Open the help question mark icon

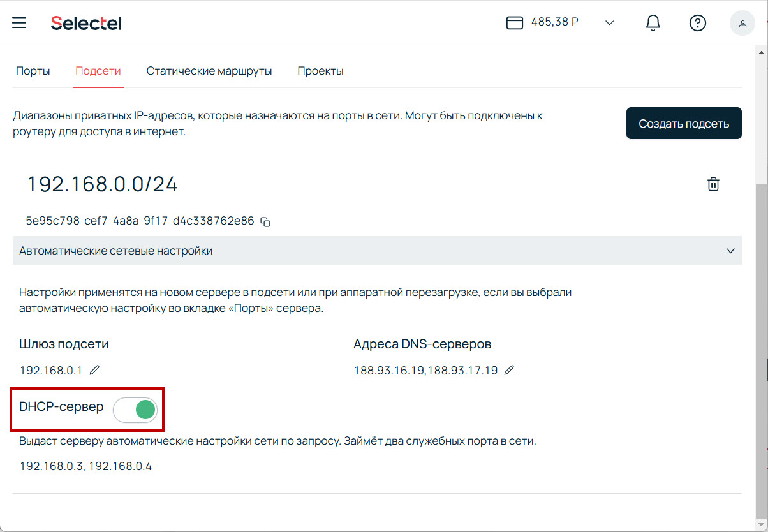[x=697, y=23]
